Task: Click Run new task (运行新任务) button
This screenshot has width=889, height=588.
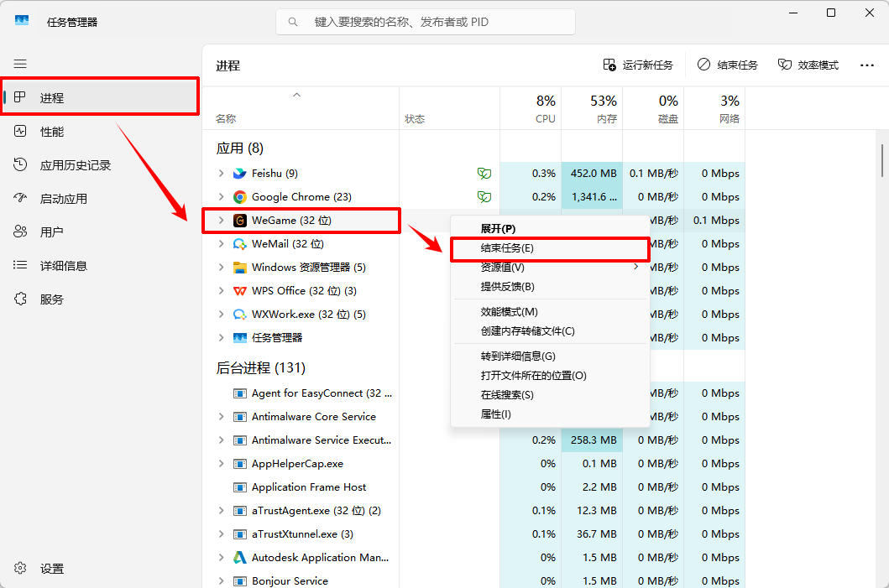Action: coord(638,65)
